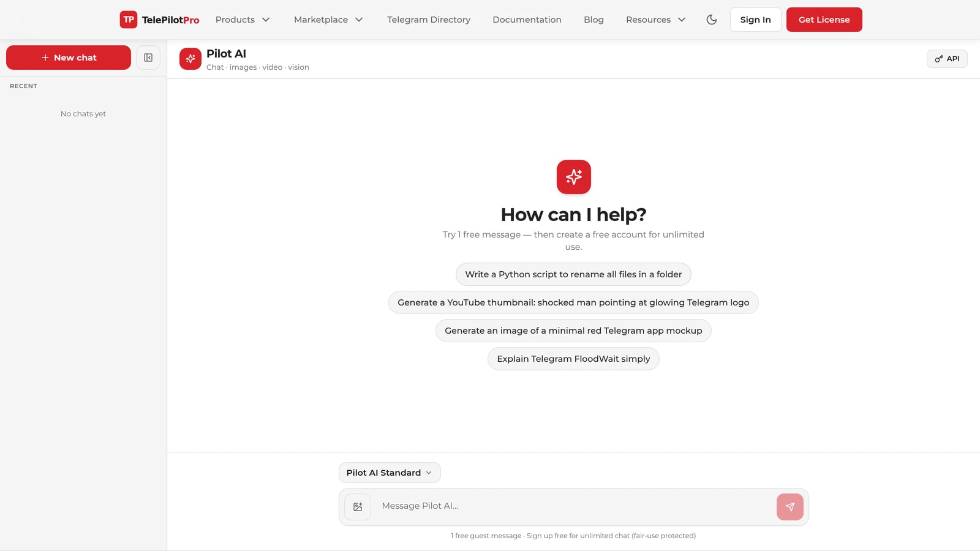Viewport: 980px width, 551px height.
Task: Start a New chat
Action: [69, 58]
